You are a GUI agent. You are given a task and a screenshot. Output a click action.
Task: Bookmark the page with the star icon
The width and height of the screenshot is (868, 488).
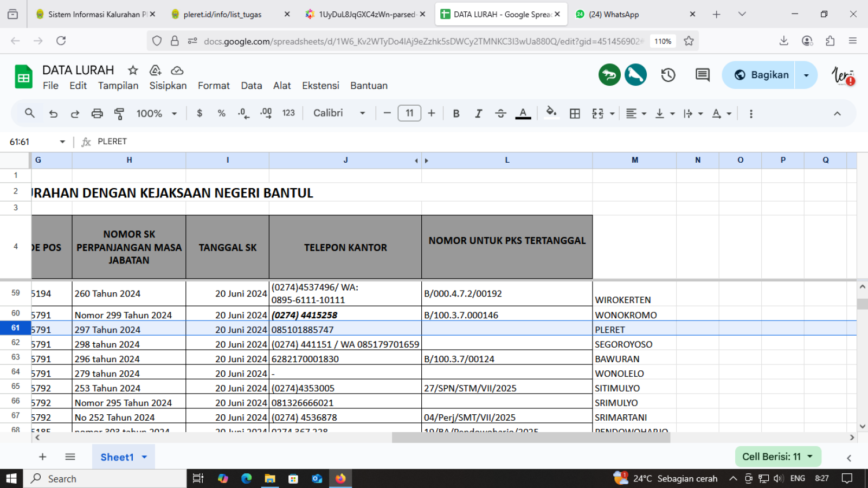[689, 41]
